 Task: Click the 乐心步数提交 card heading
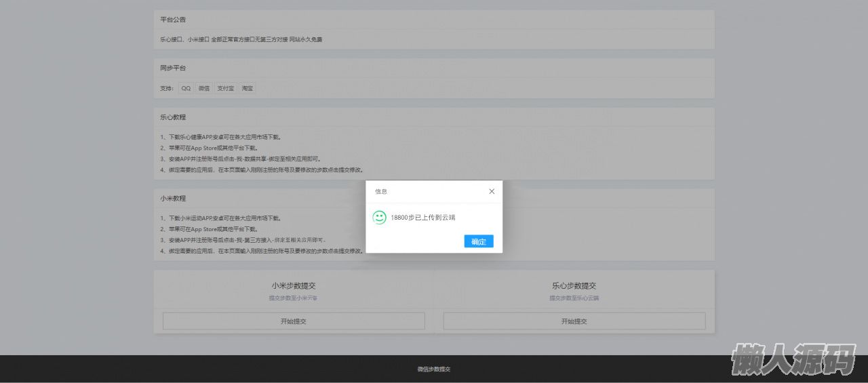tap(574, 286)
